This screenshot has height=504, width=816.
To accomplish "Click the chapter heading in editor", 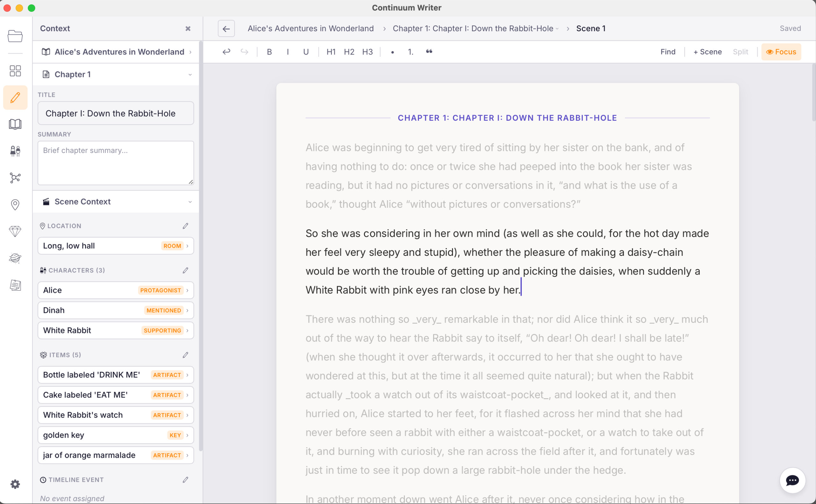I will point(507,118).
